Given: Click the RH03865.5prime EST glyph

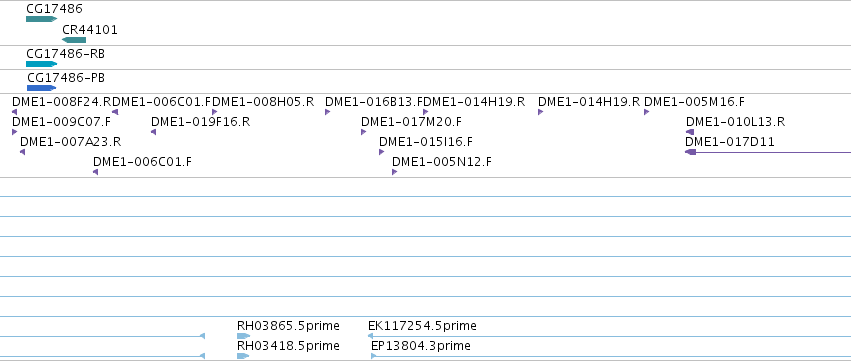Looking at the screenshot, I should 243,336.
